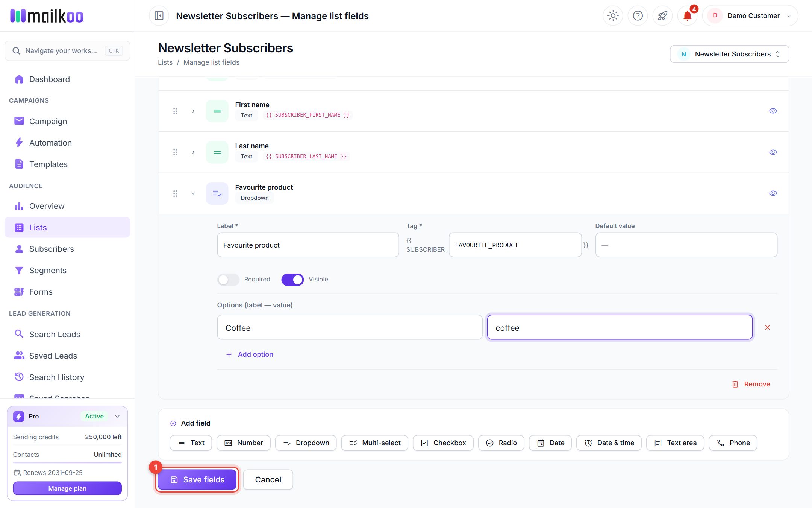
Task: Expand the First name field row
Action: pos(193,111)
